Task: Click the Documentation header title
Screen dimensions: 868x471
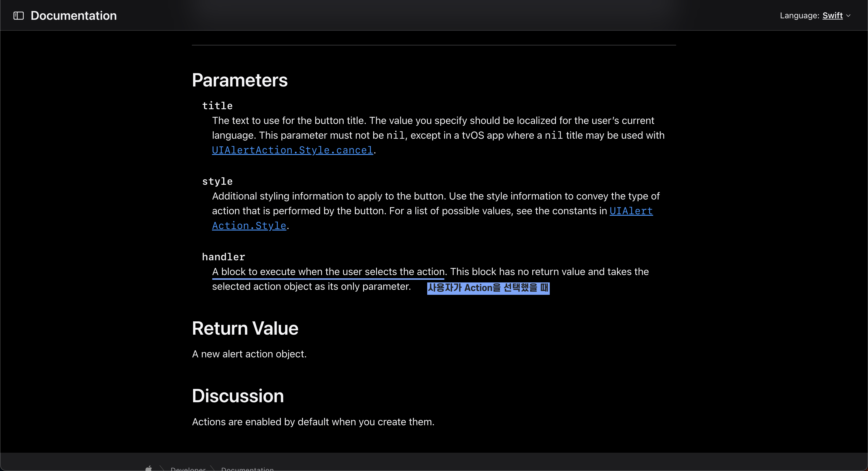Action: (74, 16)
